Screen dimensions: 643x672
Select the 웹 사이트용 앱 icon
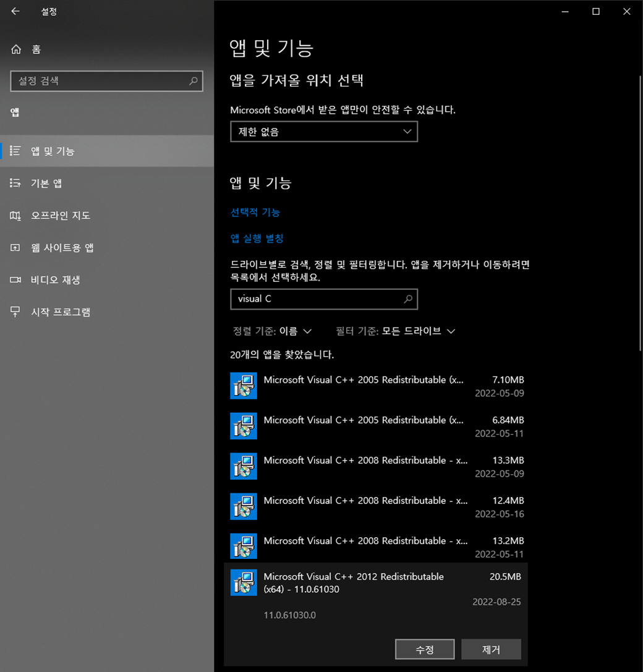(15, 248)
